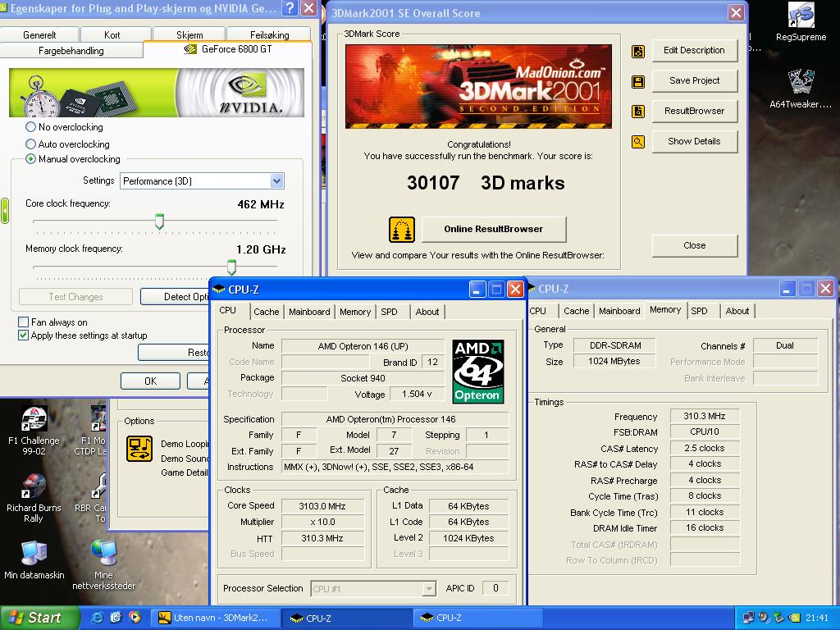Click the green side tab handle on NVIDIA panel

pos(5,211)
